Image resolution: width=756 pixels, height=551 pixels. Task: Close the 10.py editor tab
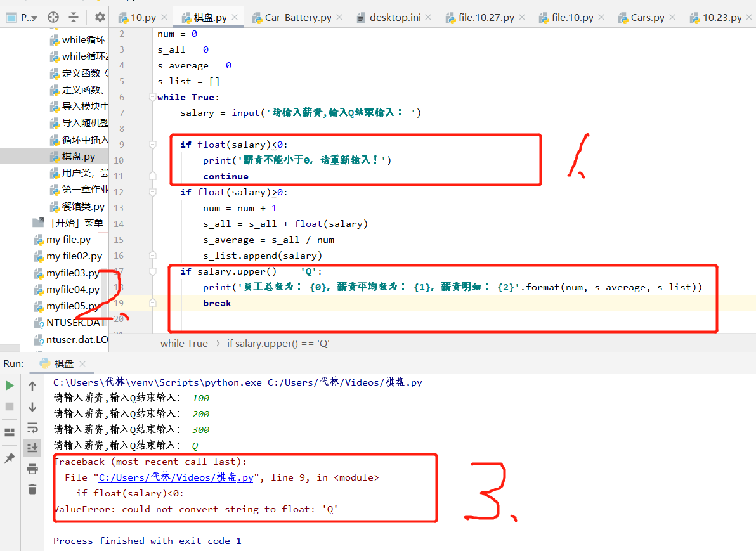tap(164, 17)
